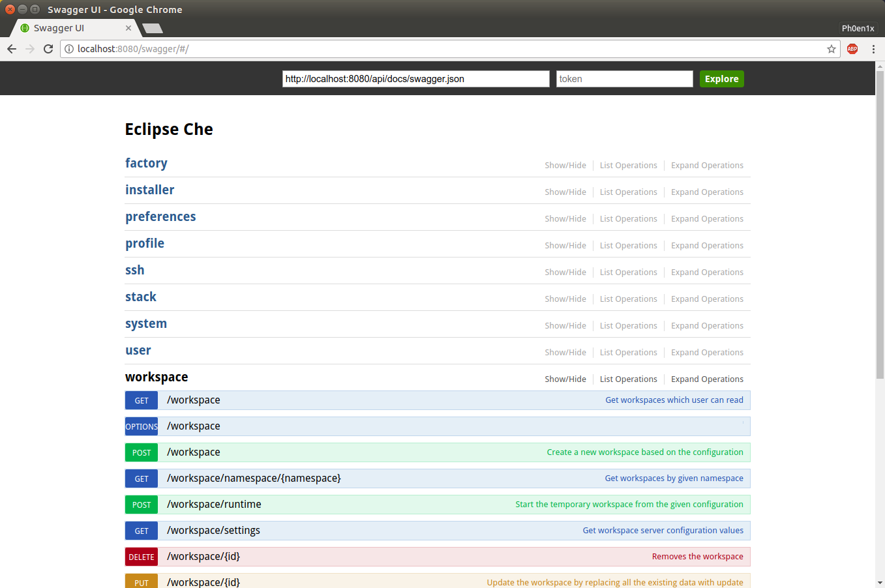Click the browser back arrow
Image resolution: width=885 pixels, height=588 pixels.
12,49
